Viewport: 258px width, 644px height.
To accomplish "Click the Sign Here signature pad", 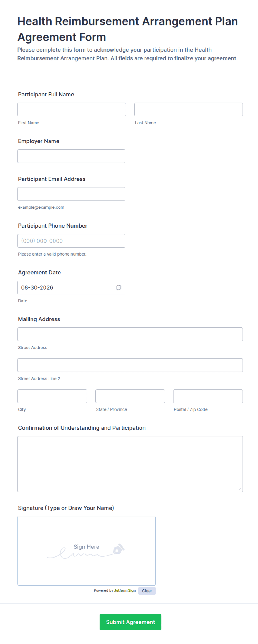I will 87,551.
